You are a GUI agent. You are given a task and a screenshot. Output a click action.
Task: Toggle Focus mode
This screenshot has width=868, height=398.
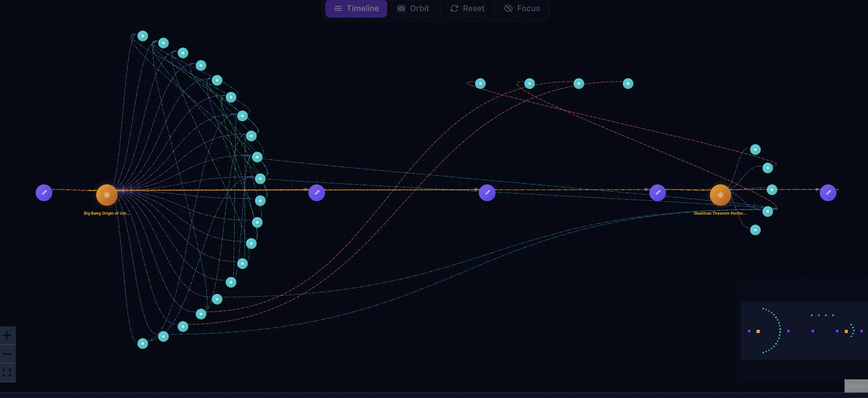point(522,9)
